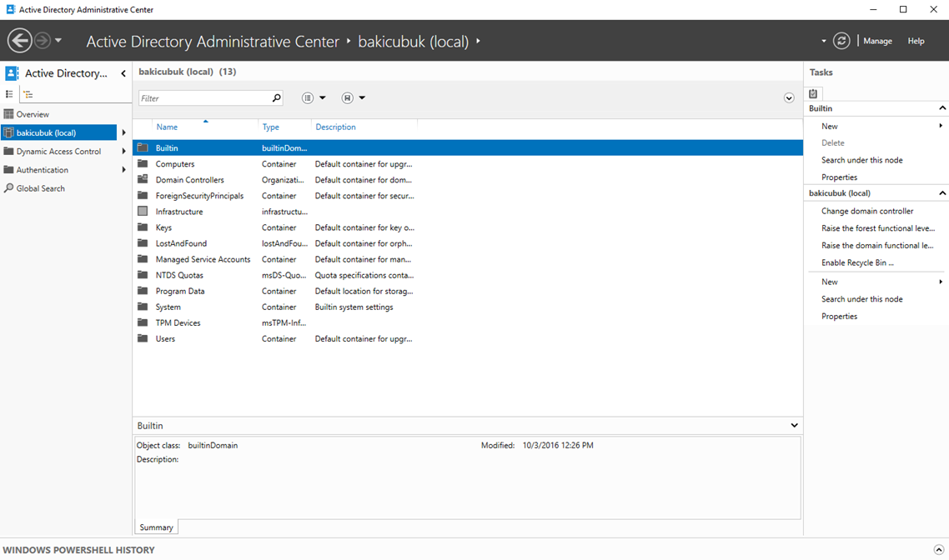The width and height of the screenshot is (949, 560).
Task: Click the Computers folder icon
Action: point(143,163)
